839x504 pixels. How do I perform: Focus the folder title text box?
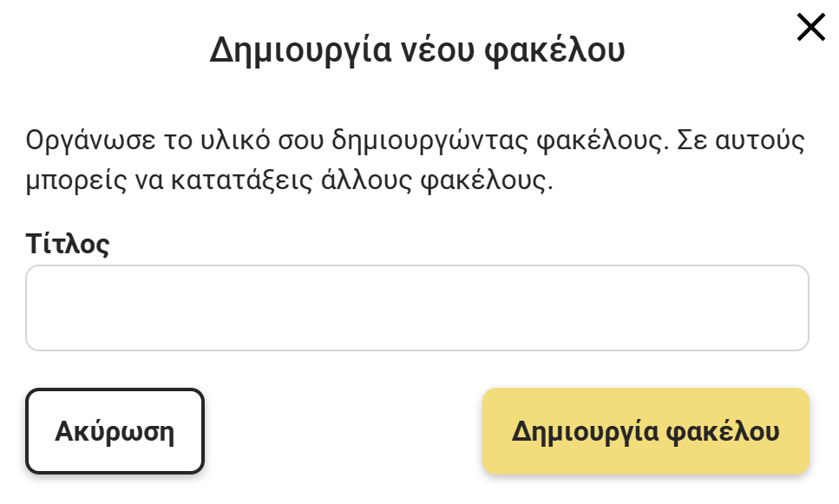pyautogui.click(x=417, y=308)
